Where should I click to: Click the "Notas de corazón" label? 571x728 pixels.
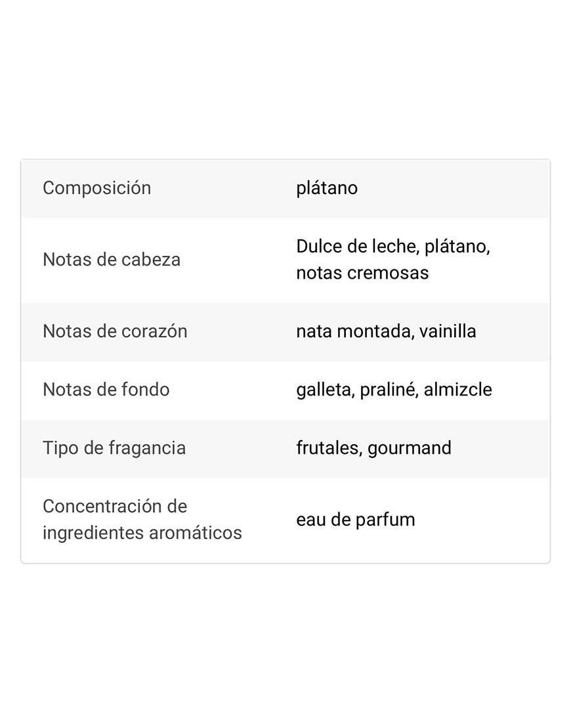(115, 331)
